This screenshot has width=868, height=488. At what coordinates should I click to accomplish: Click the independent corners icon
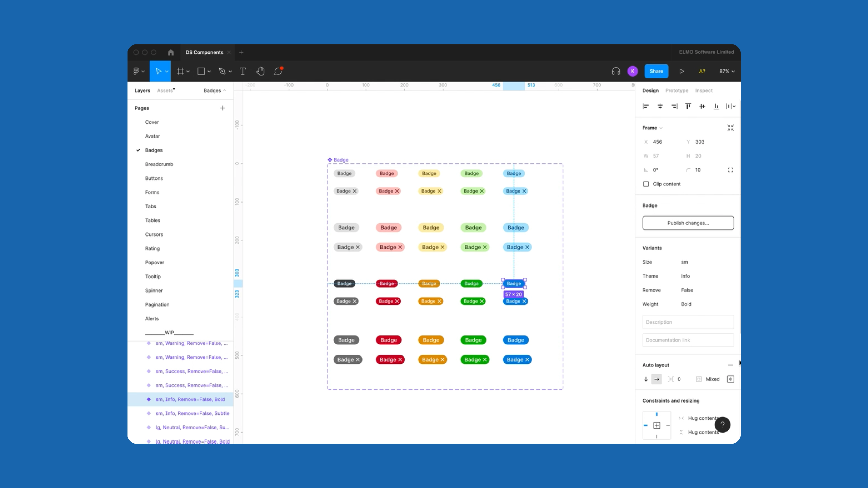point(730,170)
